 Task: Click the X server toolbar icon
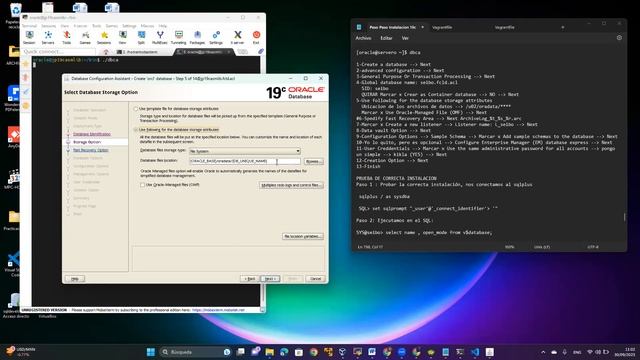coord(237,37)
